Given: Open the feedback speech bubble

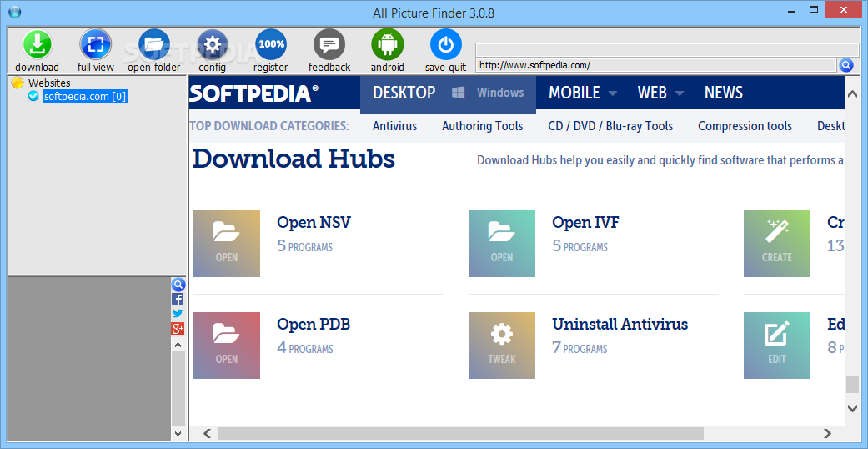Looking at the screenshot, I should [329, 44].
